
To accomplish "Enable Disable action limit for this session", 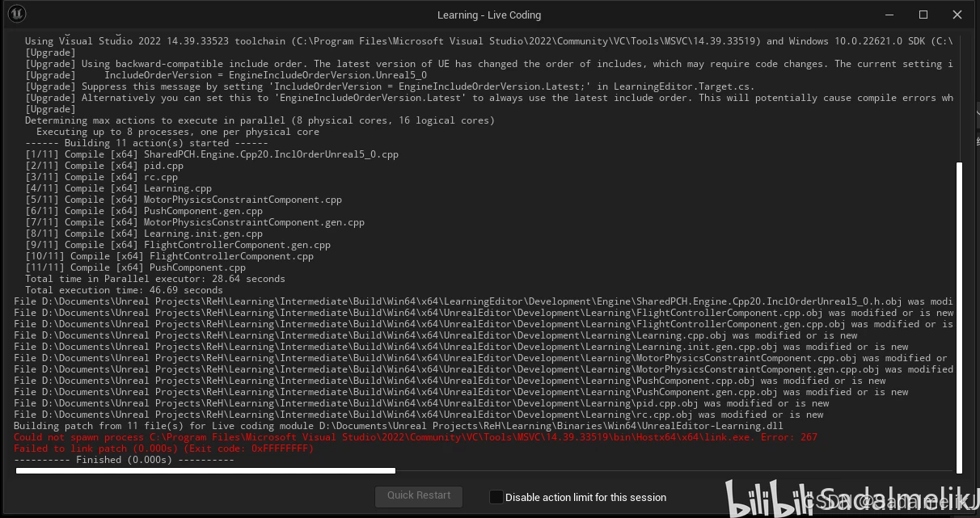I will [496, 497].
